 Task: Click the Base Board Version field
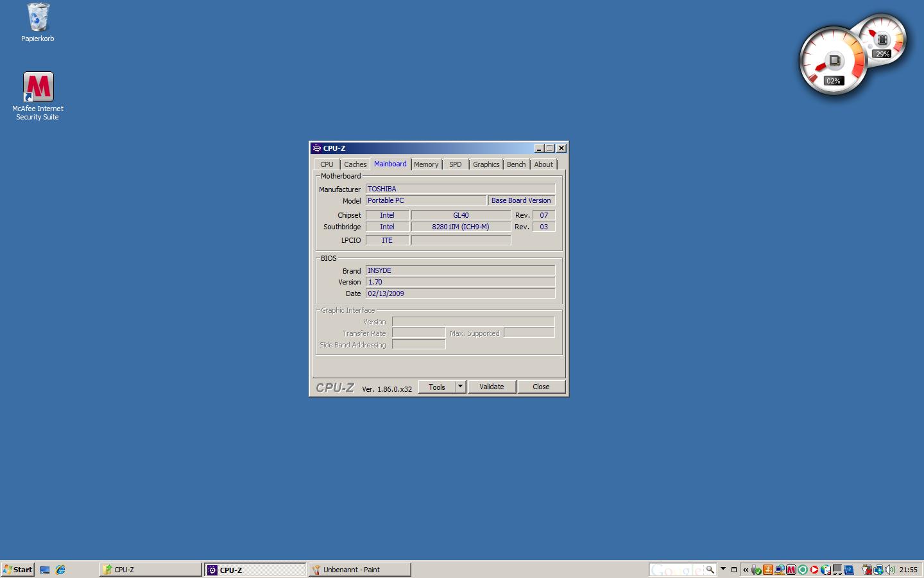[521, 200]
